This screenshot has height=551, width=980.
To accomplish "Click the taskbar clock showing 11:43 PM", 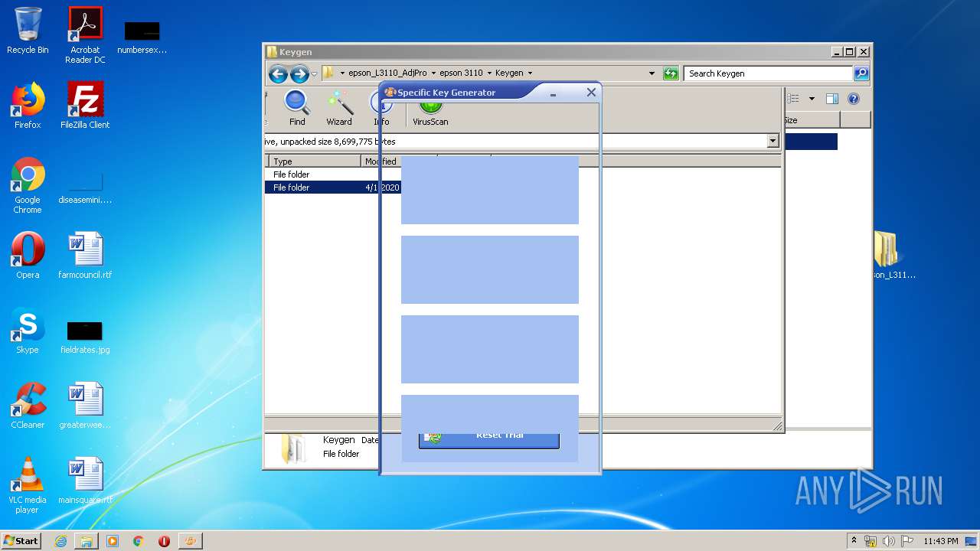I will tap(941, 541).
